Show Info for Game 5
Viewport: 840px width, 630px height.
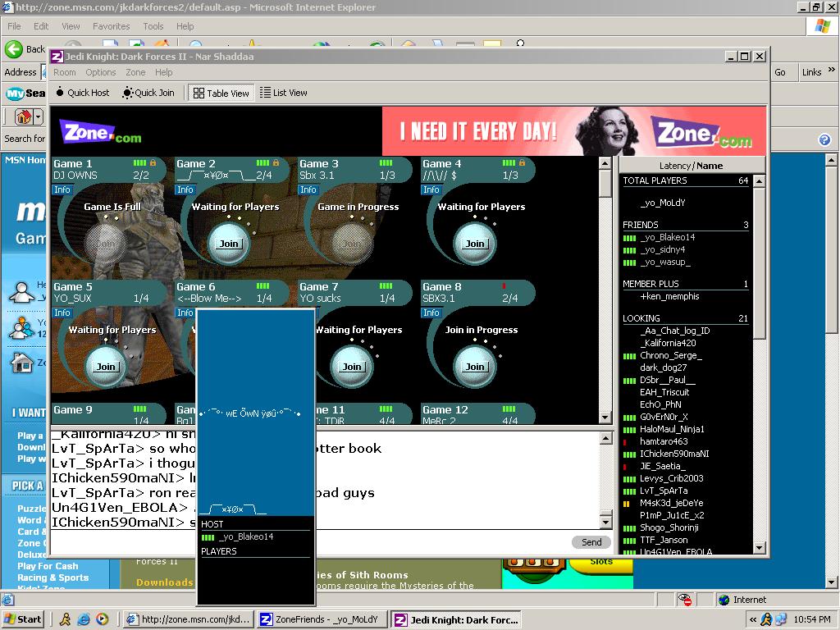coord(62,313)
